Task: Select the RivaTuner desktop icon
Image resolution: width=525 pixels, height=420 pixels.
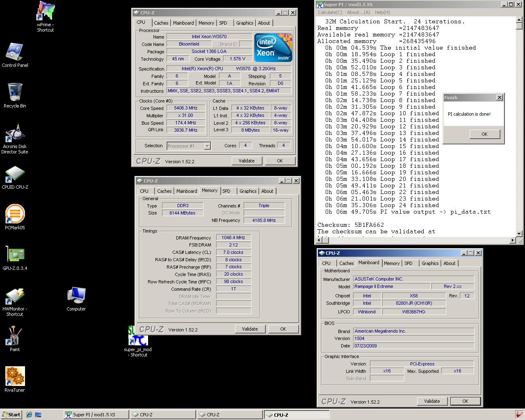Action: (x=15, y=379)
